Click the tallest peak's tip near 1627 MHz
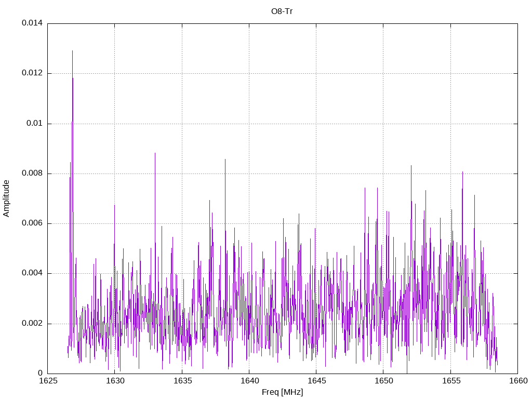Viewport: 532px width, 399px height. 72,51
